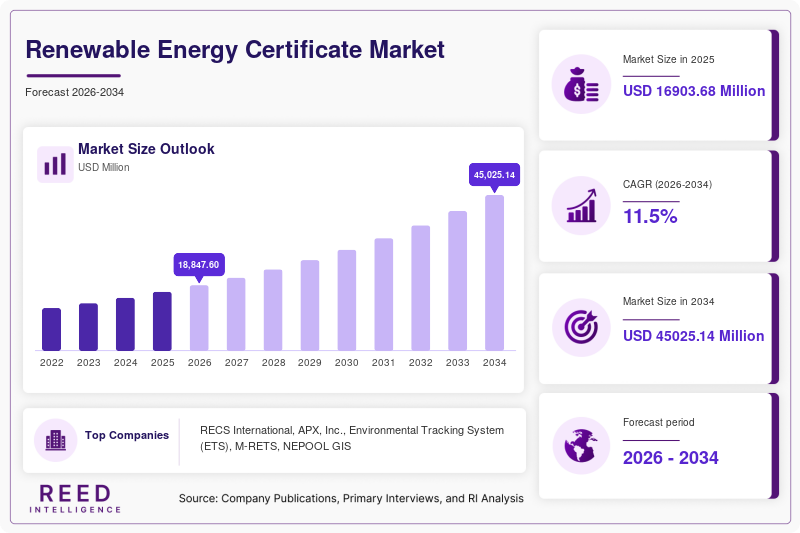Click the 2029 bar in the chart
Image resolution: width=800 pixels, height=533 pixels.
[x=310, y=306]
